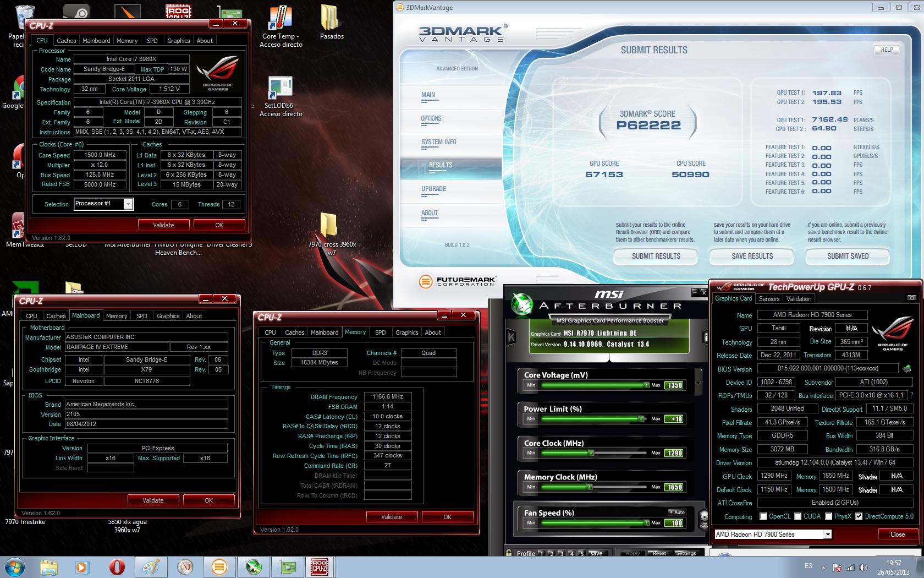Click the Power Limit slider handle

[641, 418]
